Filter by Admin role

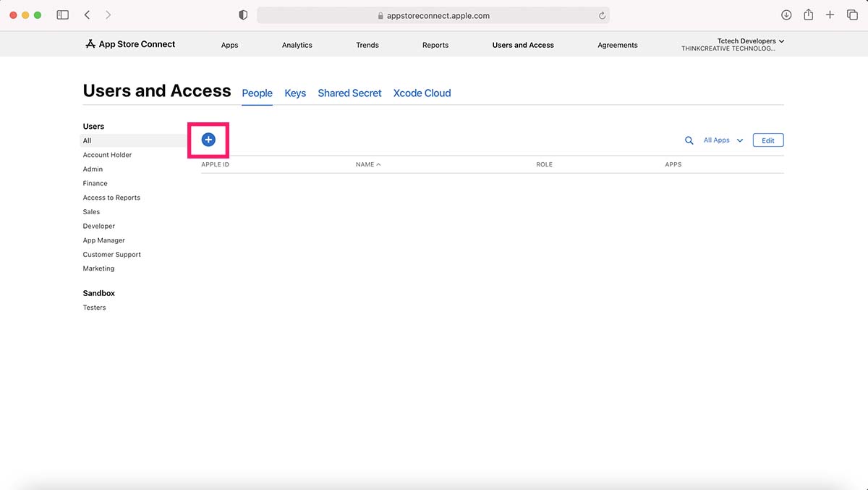click(x=93, y=169)
